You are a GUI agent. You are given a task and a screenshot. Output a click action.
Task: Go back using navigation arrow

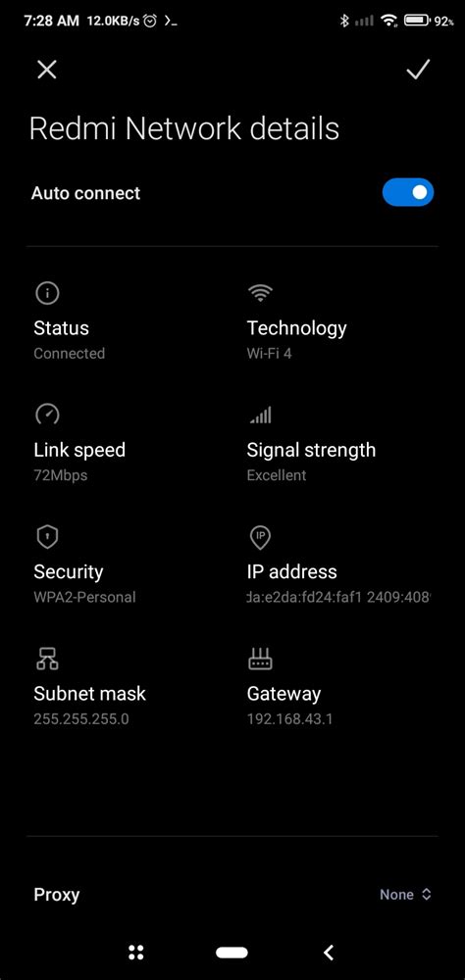(x=328, y=952)
